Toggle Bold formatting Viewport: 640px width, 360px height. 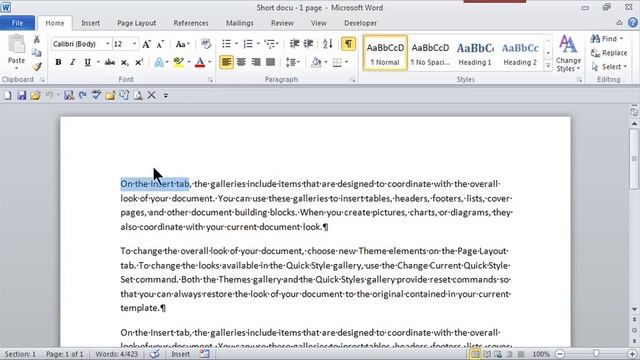click(x=58, y=62)
